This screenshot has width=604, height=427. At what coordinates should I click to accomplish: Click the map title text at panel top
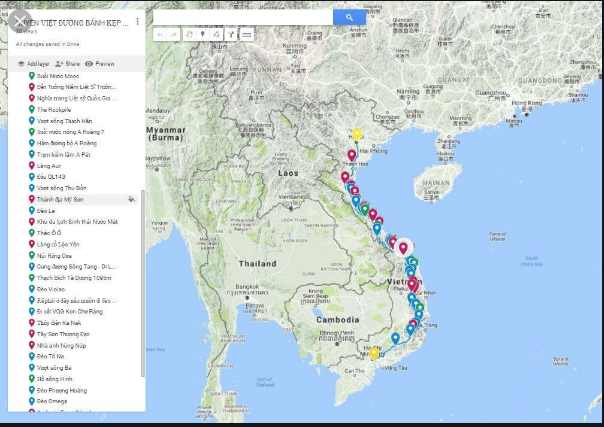point(73,23)
